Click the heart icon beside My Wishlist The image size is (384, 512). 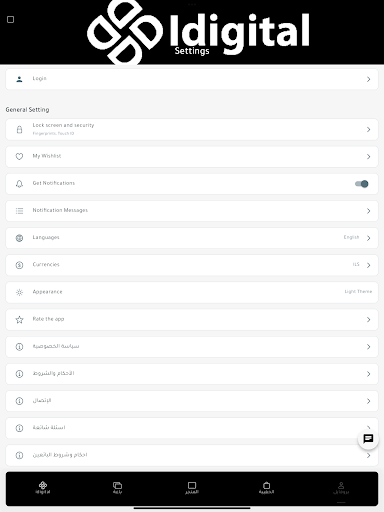(x=19, y=156)
